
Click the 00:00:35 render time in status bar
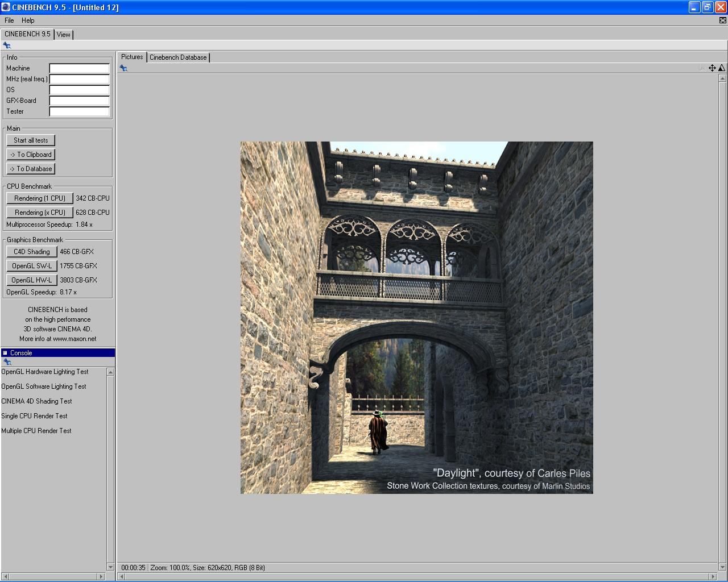(133, 568)
